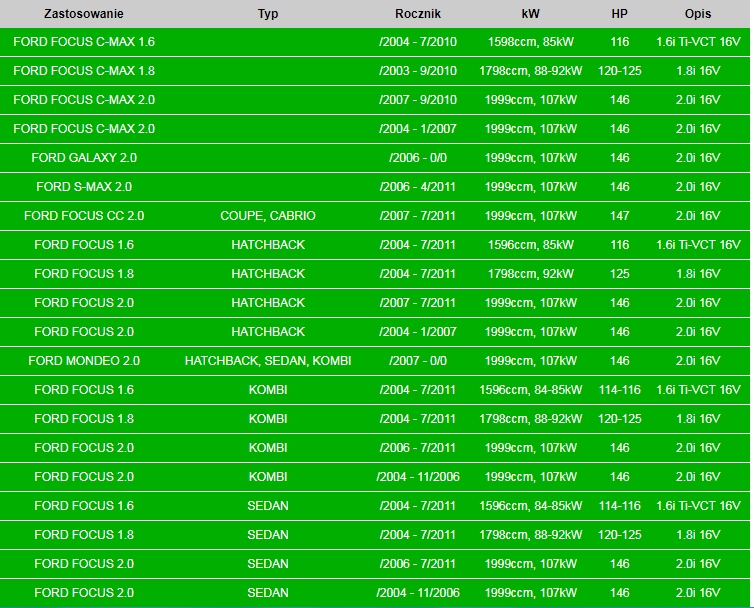The width and height of the screenshot is (754, 608).
Task: Select FORD FOCUS 1.8 in the KOMBI row
Action: pos(84,418)
